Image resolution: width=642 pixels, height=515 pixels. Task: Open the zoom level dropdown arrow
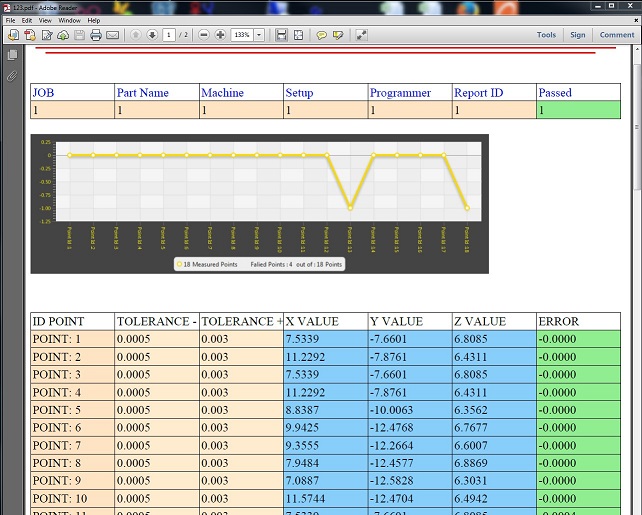click(x=259, y=35)
